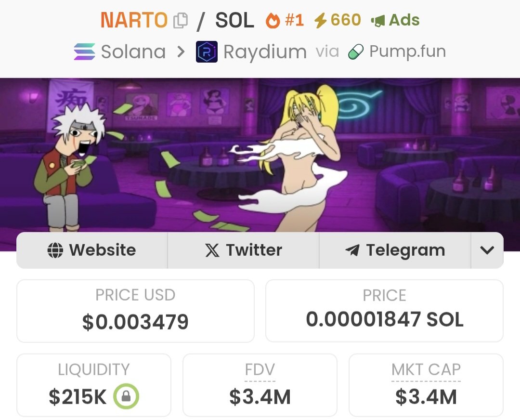This screenshot has height=420, width=520.
Task: Click the PRICE USD value box
Action: click(x=135, y=311)
